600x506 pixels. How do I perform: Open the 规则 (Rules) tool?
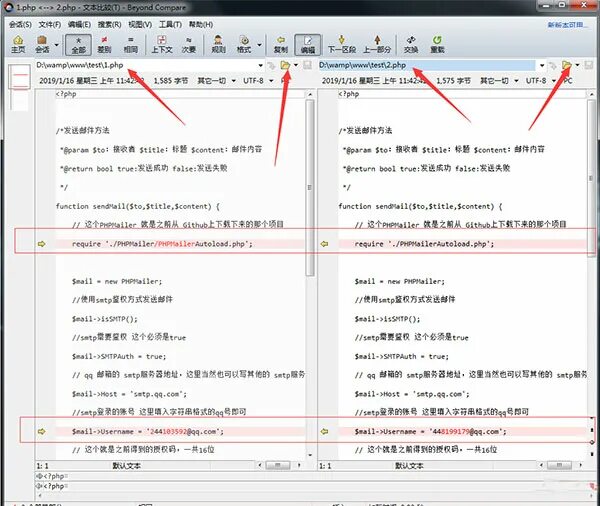coord(218,44)
